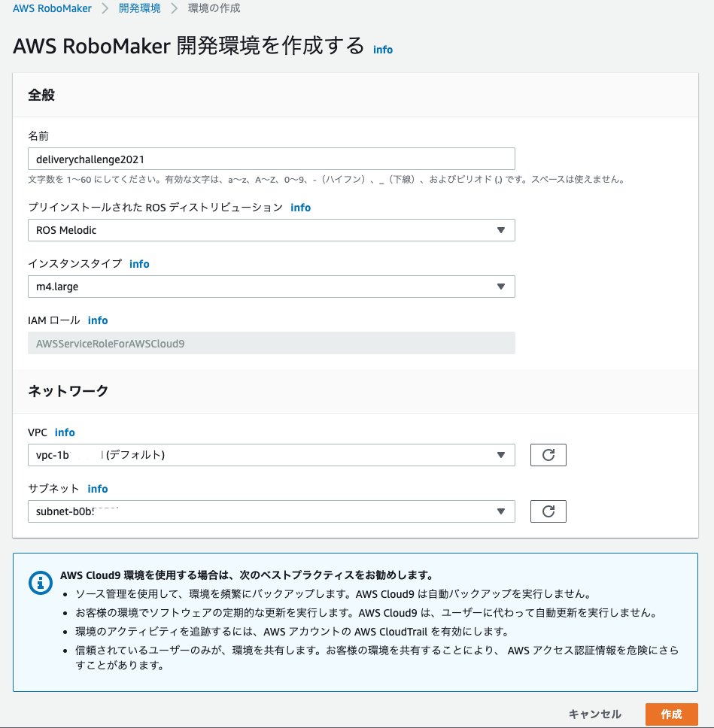Open info link for インスタンスタイプ
This screenshot has height=728, width=714.
[139, 264]
